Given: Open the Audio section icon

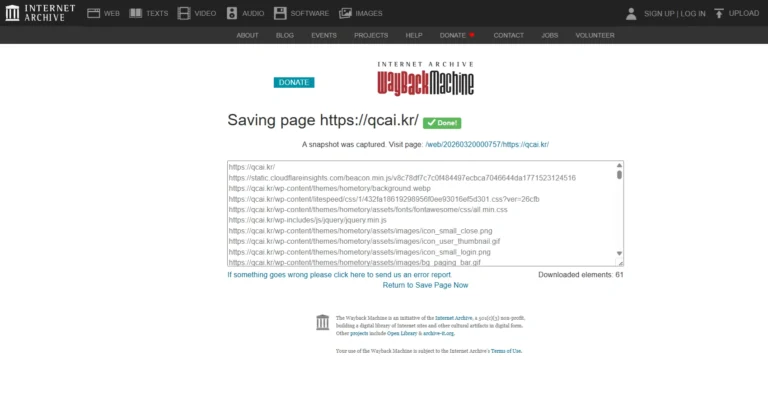Looking at the screenshot, I should coord(232,13).
